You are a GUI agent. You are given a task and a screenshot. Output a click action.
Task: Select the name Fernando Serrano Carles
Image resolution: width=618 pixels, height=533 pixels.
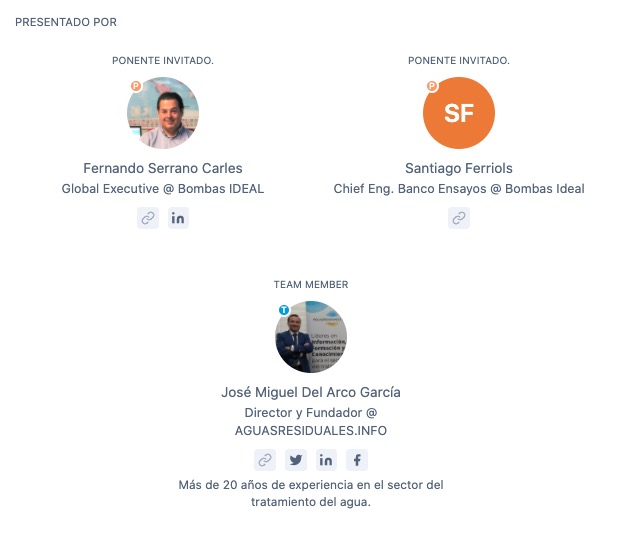[163, 168]
